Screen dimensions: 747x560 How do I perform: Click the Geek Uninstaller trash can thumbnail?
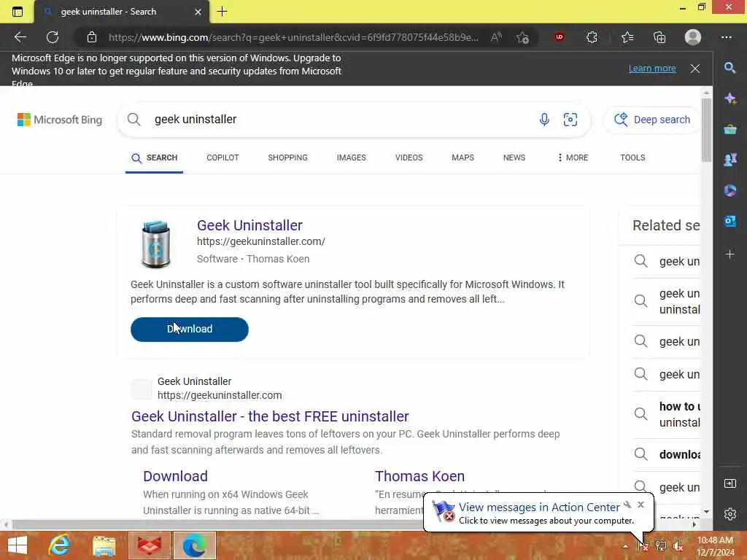156,244
